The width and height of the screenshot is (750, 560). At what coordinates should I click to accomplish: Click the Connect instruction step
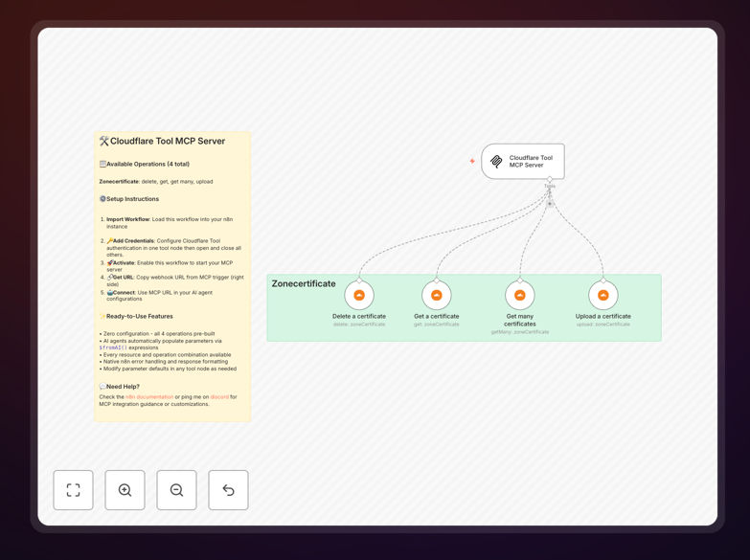tap(156, 296)
